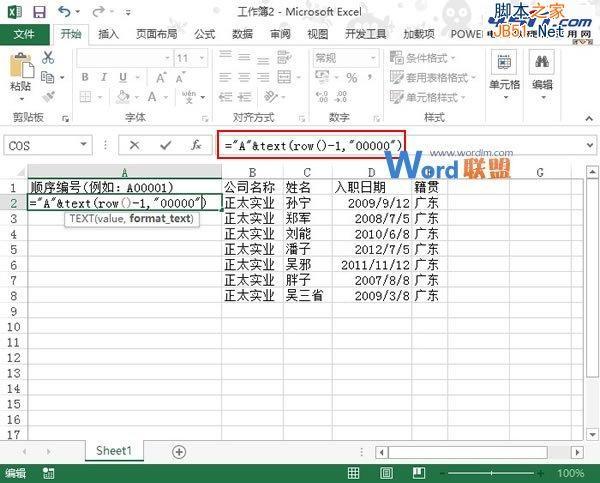600x483 pixels.
Task: Click the increase indent icon
Action: (244, 97)
